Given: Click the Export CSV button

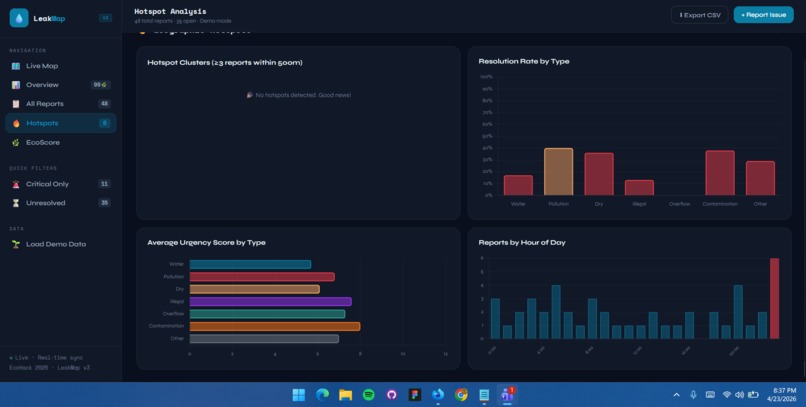Looking at the screenshot, I should pos(700,15).
